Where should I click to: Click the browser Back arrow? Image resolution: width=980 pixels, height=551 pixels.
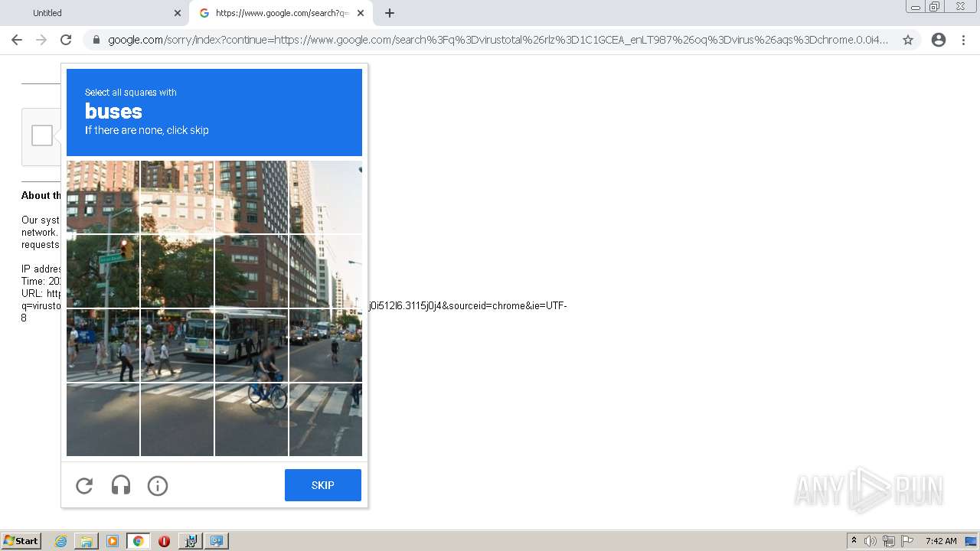(x=17, y=40)
